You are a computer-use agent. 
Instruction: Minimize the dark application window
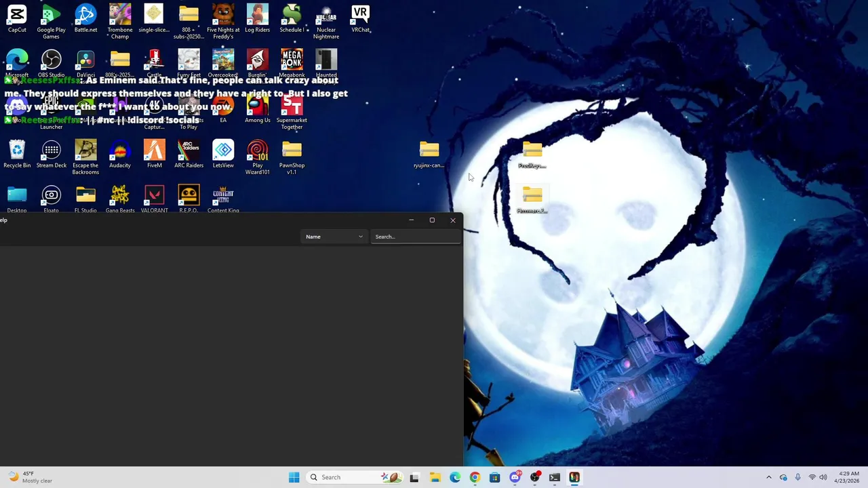point(411,220)
